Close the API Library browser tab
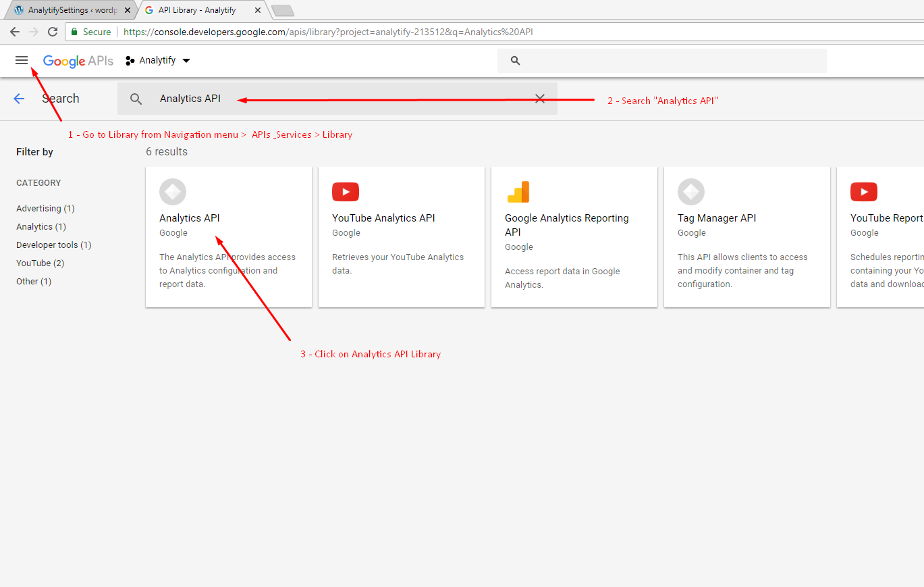Screen dimensions: 924x587 pos(258,10)
